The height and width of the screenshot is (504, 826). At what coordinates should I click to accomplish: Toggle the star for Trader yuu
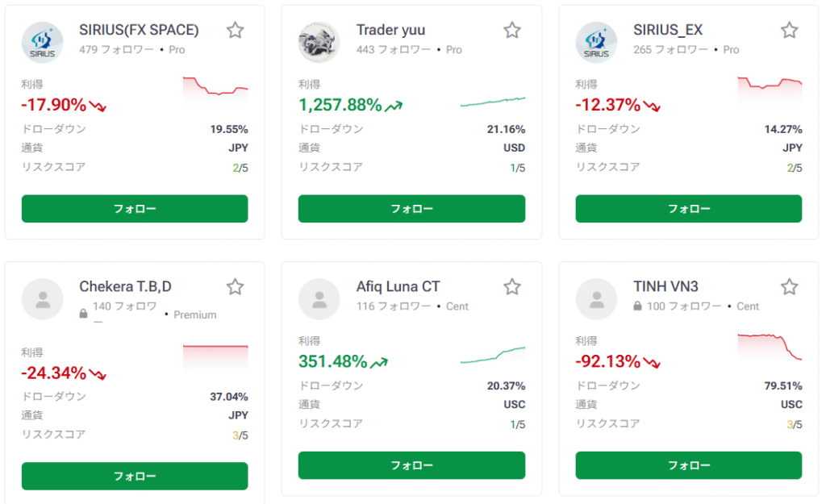point(512,31)
